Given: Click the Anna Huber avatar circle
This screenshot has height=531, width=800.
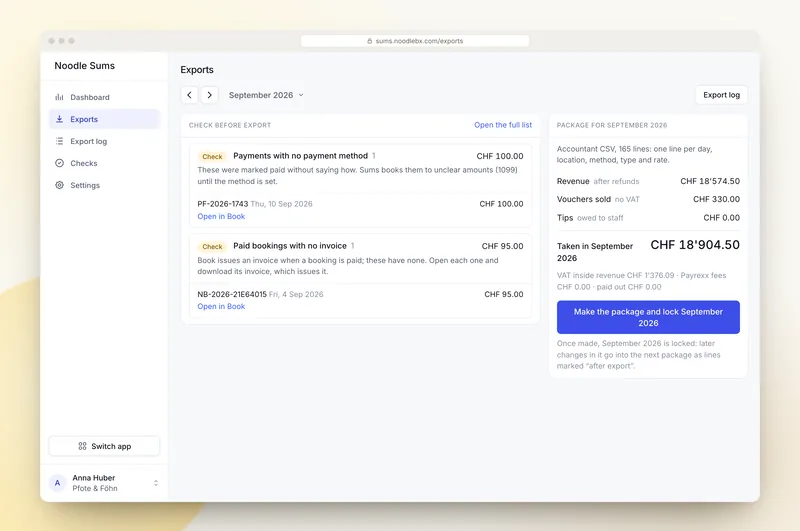Looking at the screenshot, I should (x=57, y=483).
